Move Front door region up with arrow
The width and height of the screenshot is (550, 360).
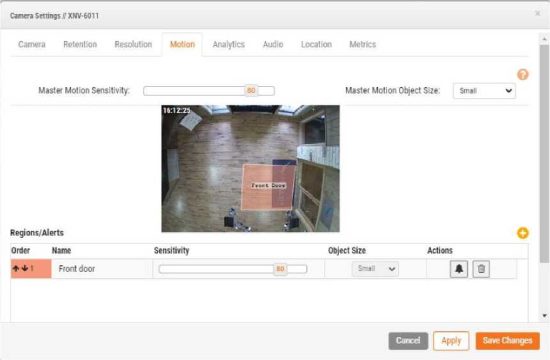click(x=16, y=269)
